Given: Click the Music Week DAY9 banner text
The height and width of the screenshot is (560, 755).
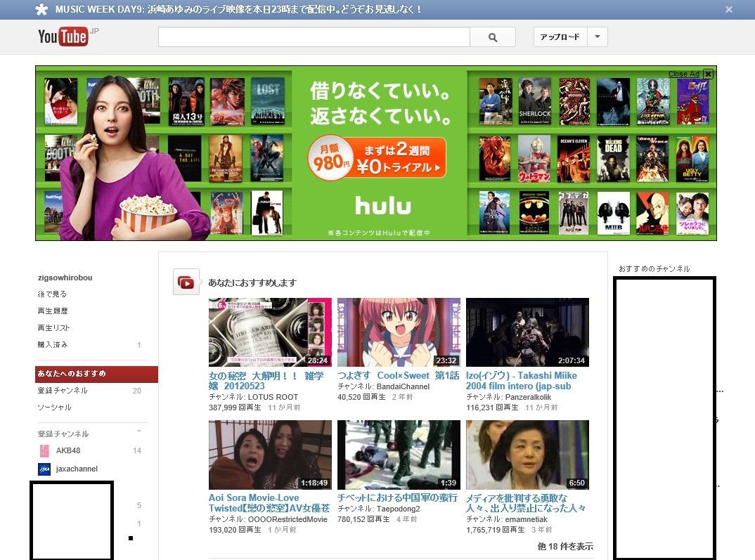Looking at the screenshot, I should coord(238,9).
